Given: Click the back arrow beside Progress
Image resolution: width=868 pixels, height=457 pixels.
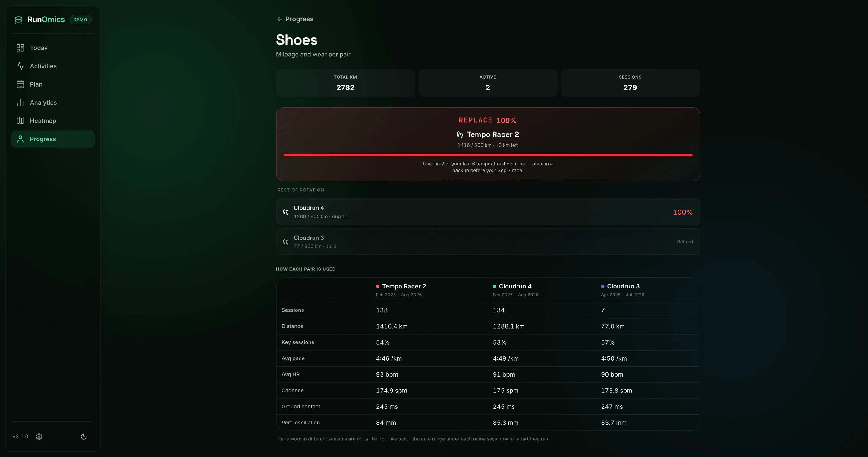Looking at the screenshot, I should [x=279, y=19].
